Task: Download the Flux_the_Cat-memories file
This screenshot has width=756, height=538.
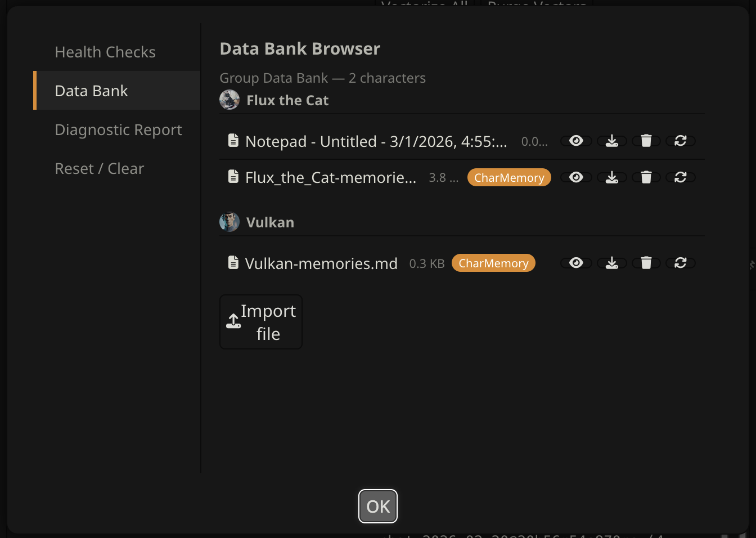Action: click(611, 177)
